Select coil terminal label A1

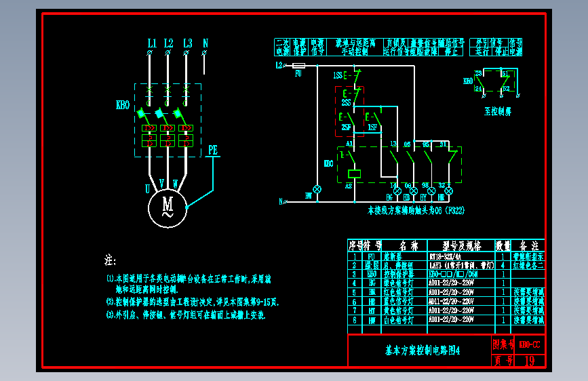click(349, 144)
